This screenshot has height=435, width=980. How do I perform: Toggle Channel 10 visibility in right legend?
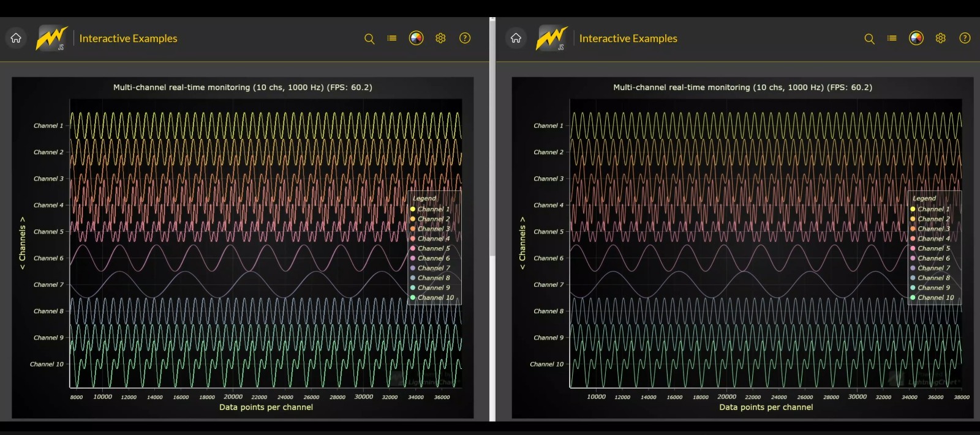click(932, 298)
